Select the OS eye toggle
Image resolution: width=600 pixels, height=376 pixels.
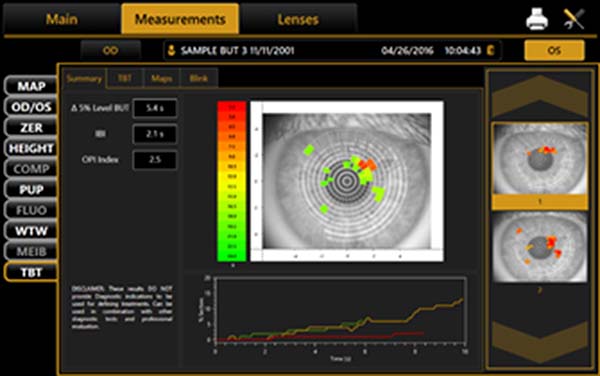[554, 50]
